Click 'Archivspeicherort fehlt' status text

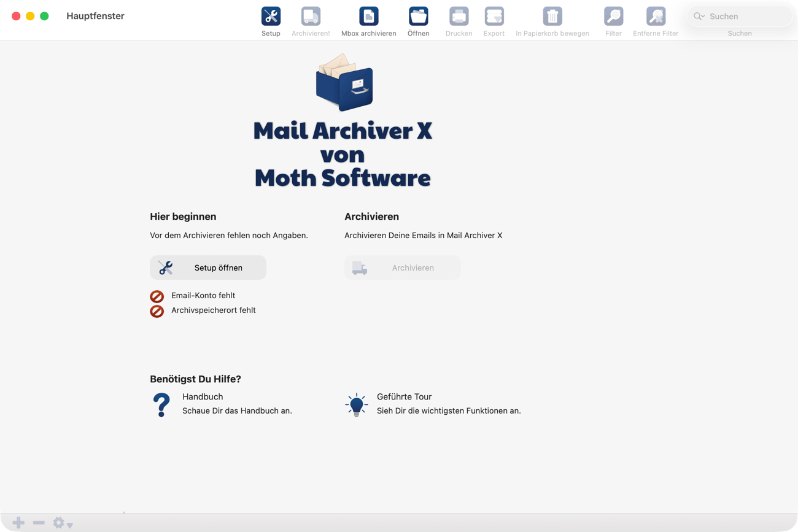coord(214,310)
